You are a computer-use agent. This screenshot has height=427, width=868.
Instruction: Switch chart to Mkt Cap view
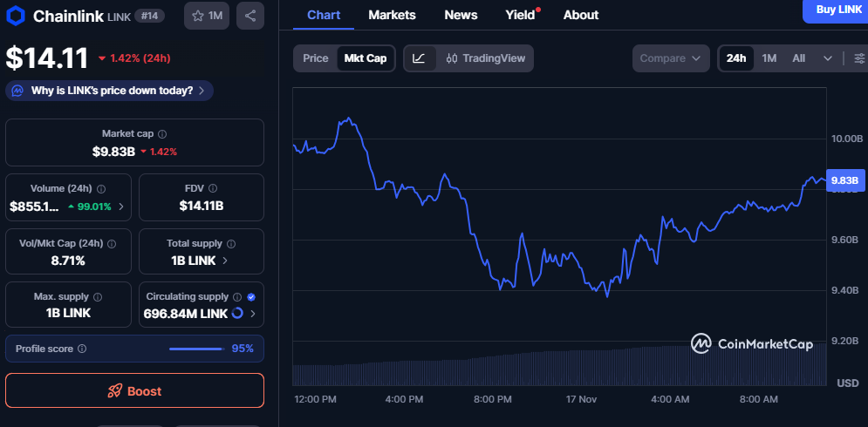pyautogui.click(x=366, y=58)
